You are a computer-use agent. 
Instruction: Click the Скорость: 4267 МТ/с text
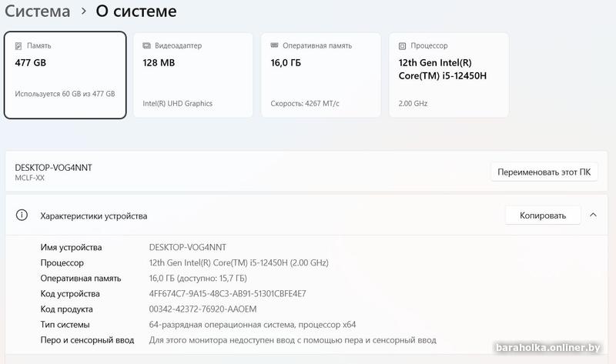pyautogui.click(x=305, y=104)
